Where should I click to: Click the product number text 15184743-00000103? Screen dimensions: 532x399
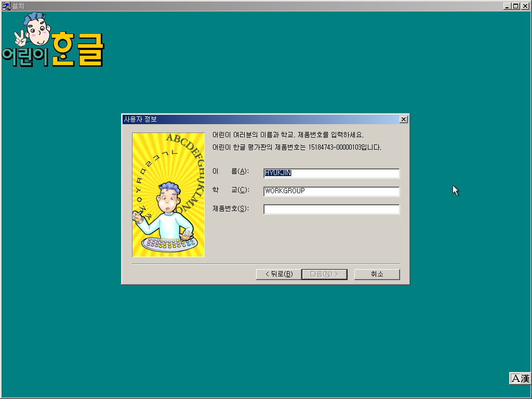coord(334,148)
